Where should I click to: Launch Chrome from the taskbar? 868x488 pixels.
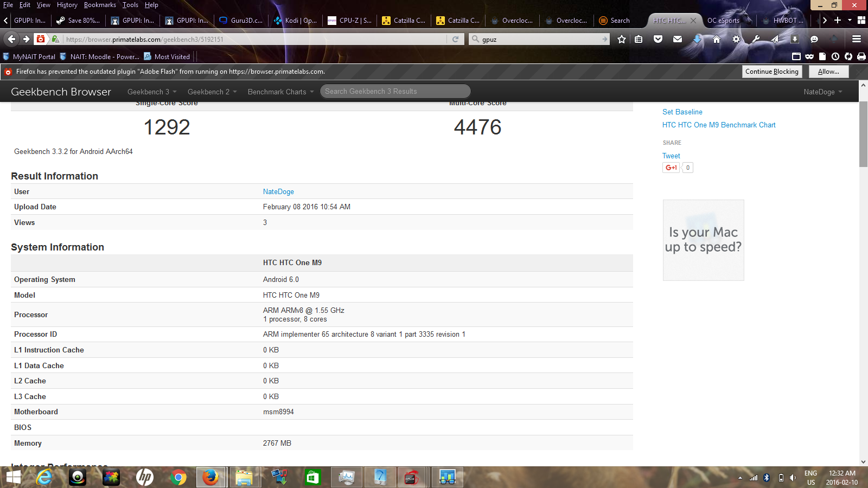pos(178,477)
